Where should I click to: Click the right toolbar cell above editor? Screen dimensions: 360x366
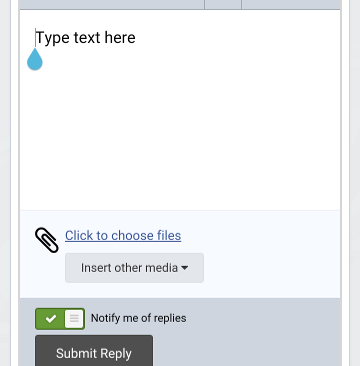[291, 4]
